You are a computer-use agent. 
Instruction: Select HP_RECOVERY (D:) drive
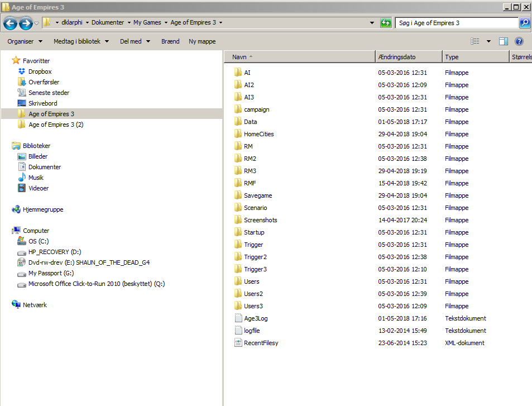click(x=55, y=251)
